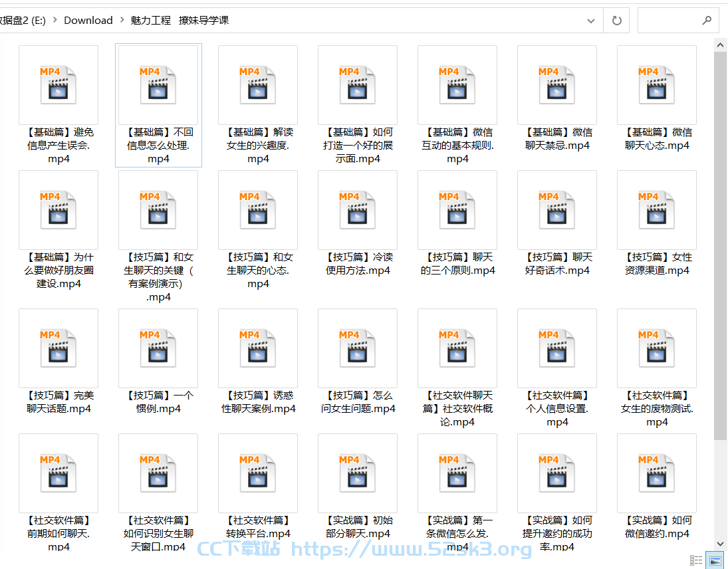
Task: Select the MP4 icon for 【技巧篇】冷读使用方法
Action: tap(358, 210)
